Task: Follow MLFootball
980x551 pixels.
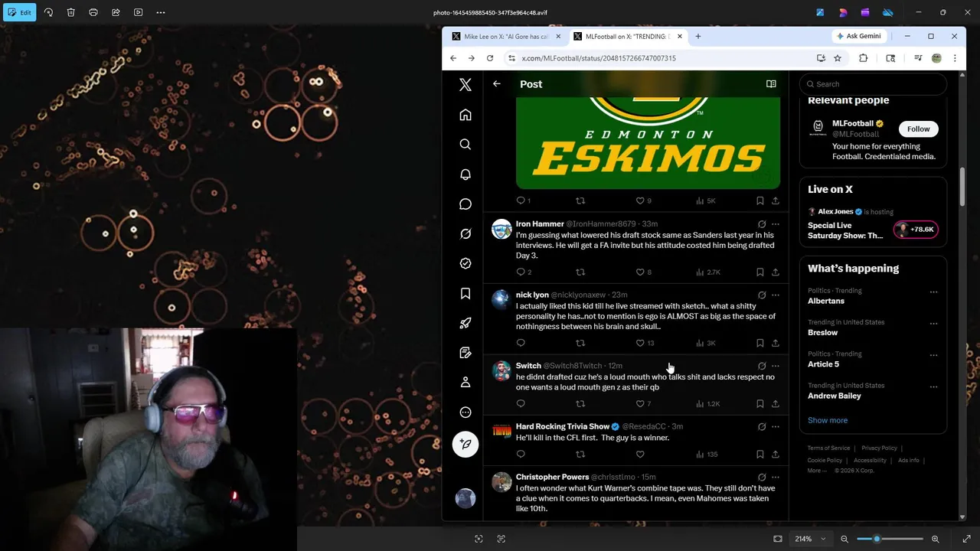Action: click(x=918, y=129)
